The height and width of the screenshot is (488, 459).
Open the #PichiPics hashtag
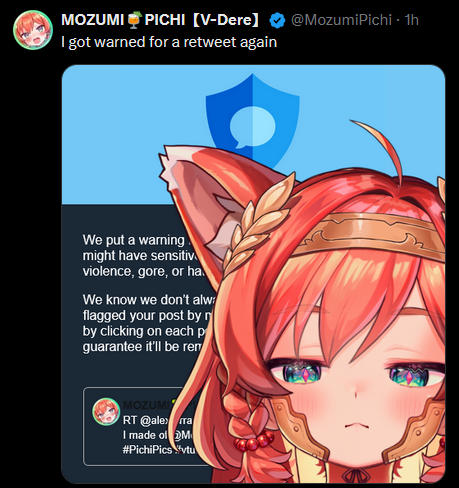147,449
